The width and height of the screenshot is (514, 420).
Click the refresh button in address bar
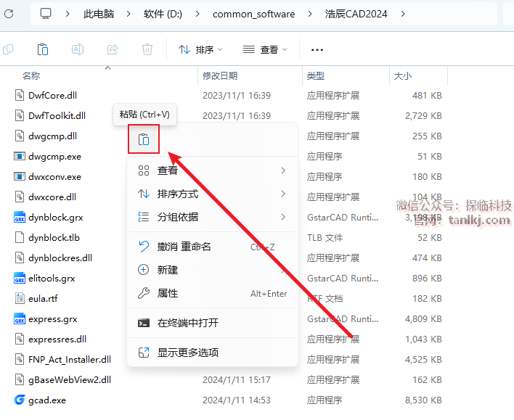pyautogui.click(x=9, y=14)
